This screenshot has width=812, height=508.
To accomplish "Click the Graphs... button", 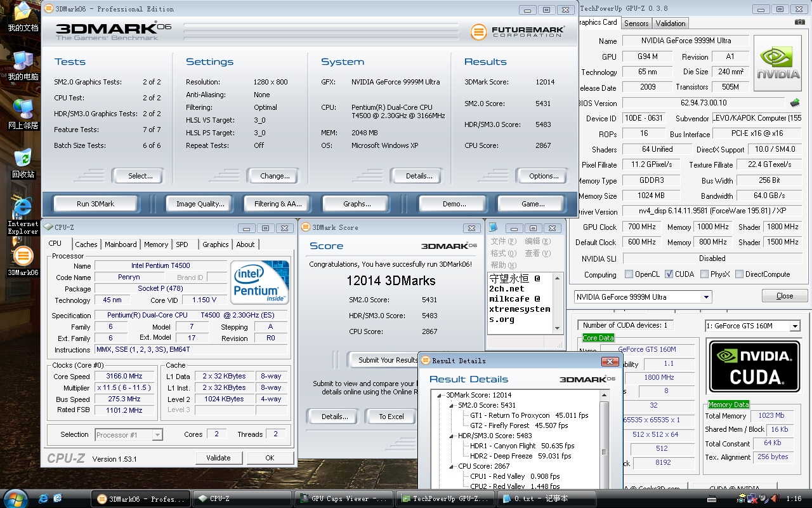I will tap(357, 204).
